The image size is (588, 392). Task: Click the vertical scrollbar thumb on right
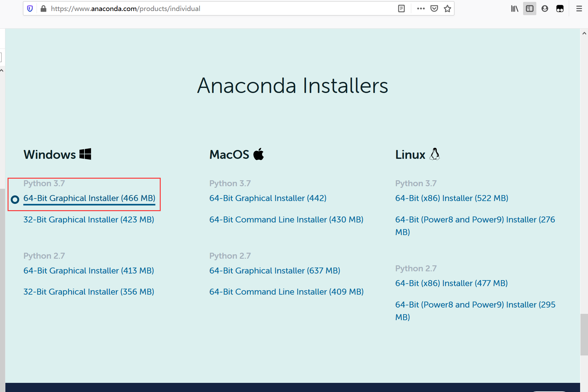click(584, 334)
